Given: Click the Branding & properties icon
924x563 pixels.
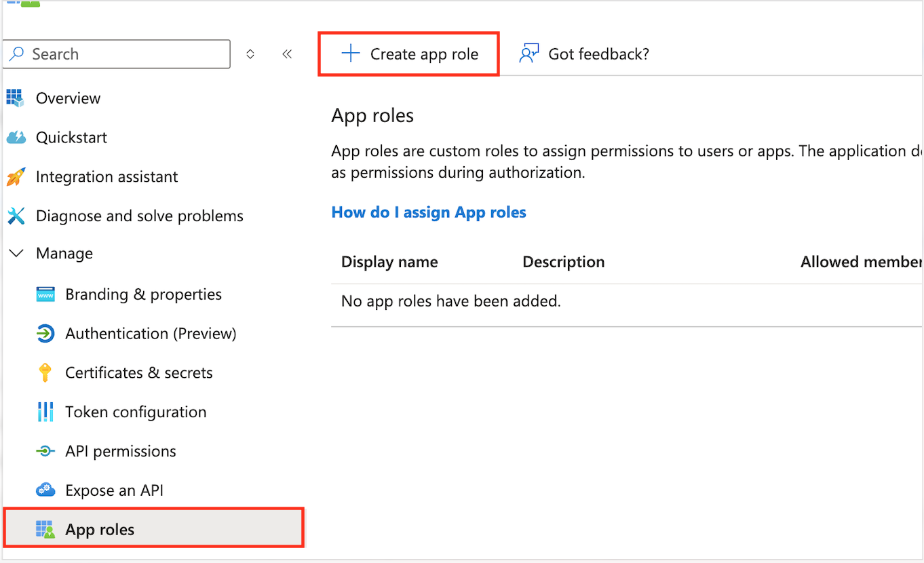Looking at the screenshot, I should point(45,295).
